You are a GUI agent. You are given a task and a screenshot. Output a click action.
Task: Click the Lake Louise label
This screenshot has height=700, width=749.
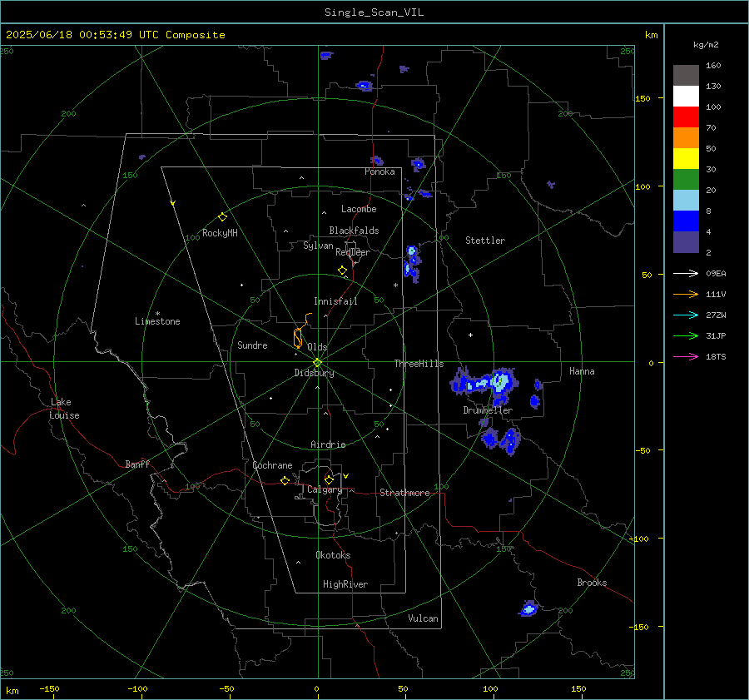coord(64,409)
